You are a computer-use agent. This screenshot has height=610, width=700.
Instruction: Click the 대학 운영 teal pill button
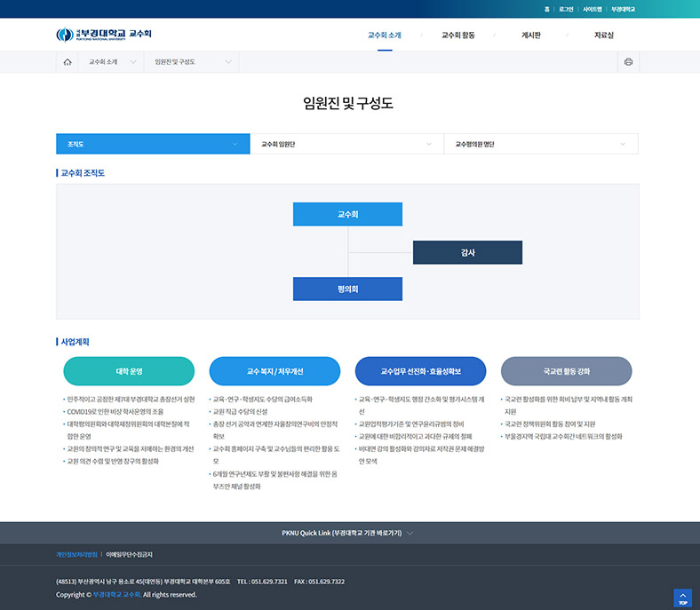pyautogui.click(x=129, y=371)
